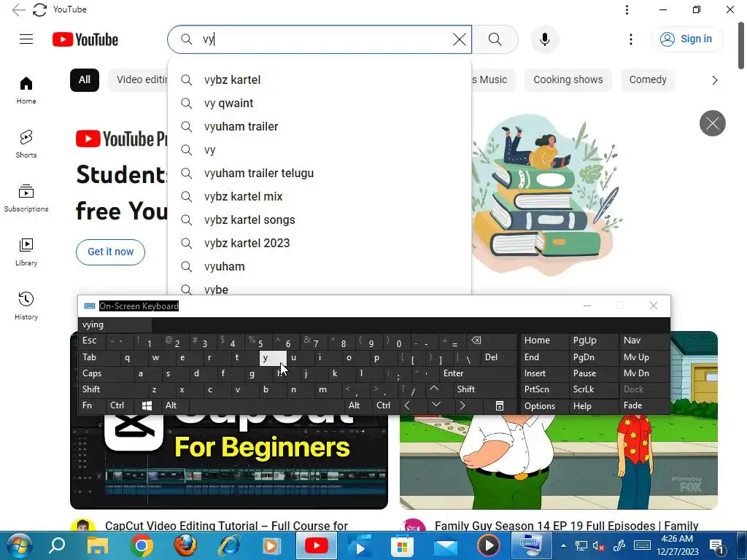This screenshot has height=560, width=747.
Task: Select the Cooking shows chip
Action: (568, 80)
